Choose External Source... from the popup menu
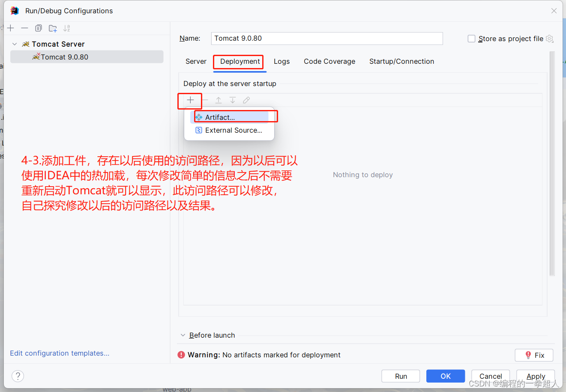The height and width of the screenshot is (392, 566). (x=230, y=130)
